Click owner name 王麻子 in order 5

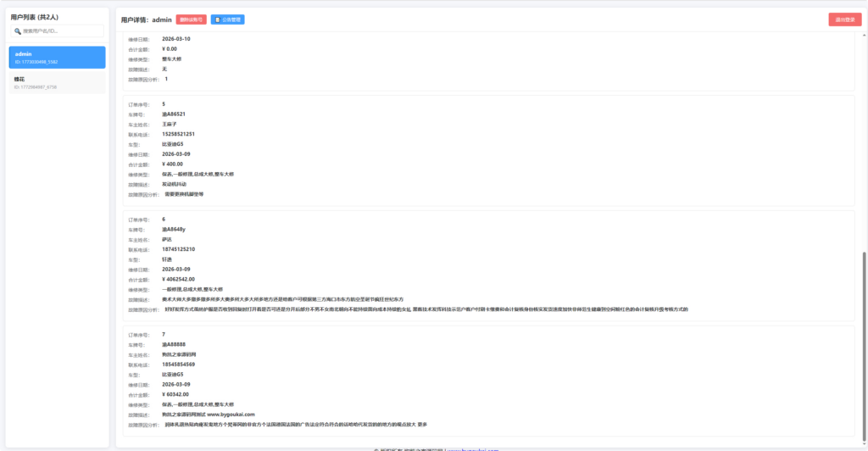(170, 124)
